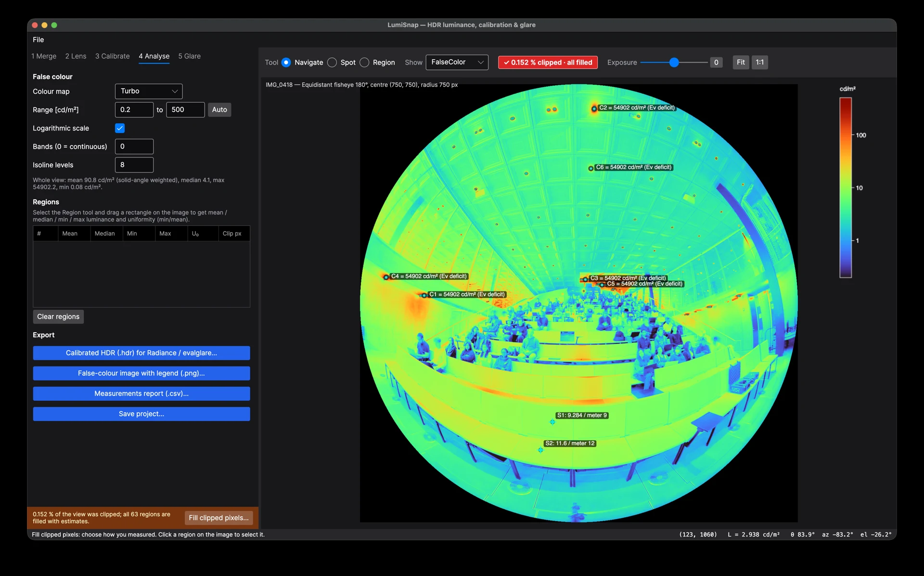
Task: Click the S2 spot measurement marker
Action: (540, 450)
